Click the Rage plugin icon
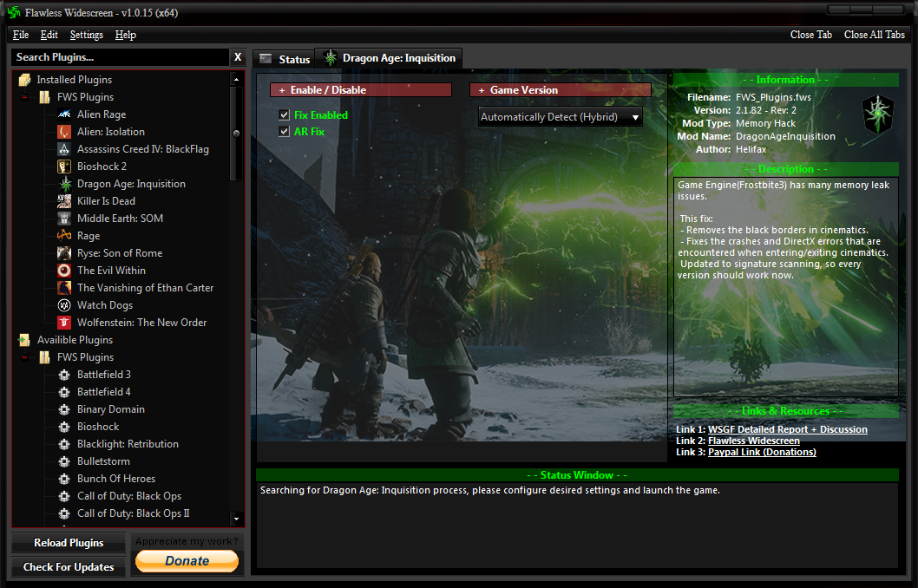 [x=64, y=236]
